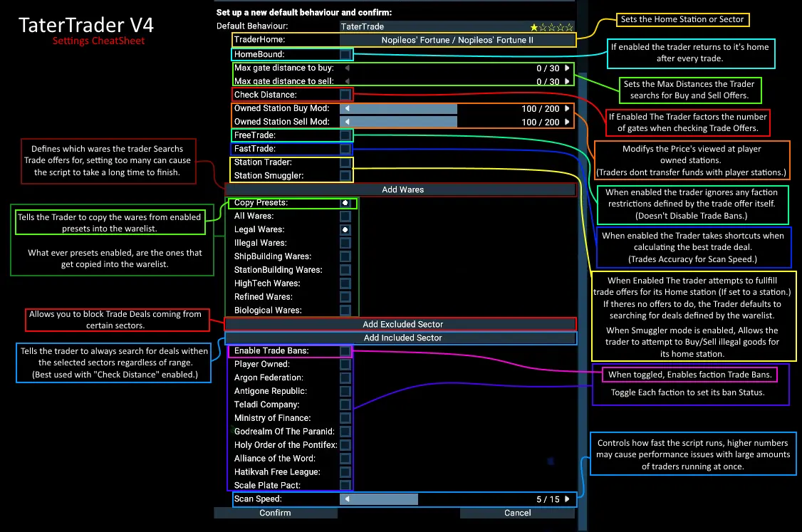This screenshot has height=532, width=802.
Task: Enable the HomeBound checkbox
Action: [x=345, y=54]
